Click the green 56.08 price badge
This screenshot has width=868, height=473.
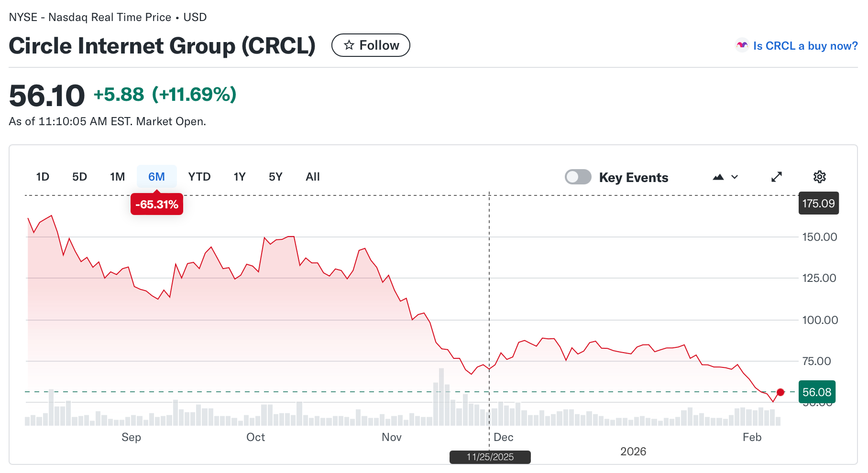pos(816,392)
